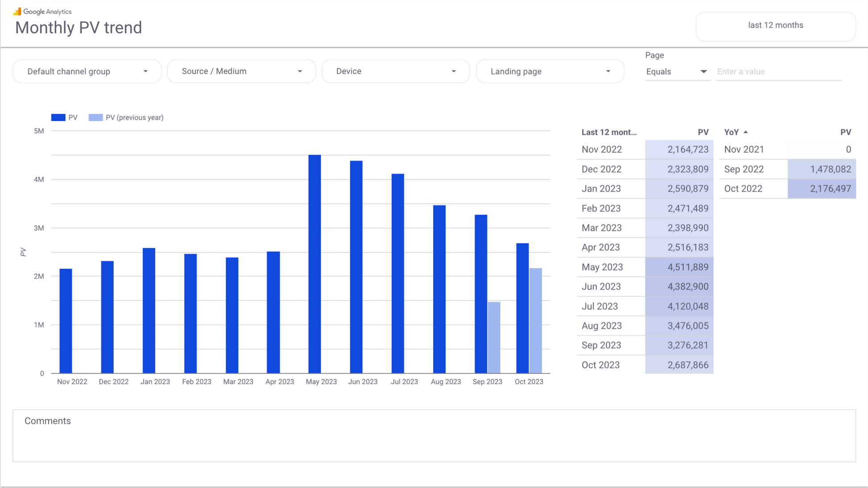Select the Oct 2023 previous year bar
Screen dimensions: 868x488
(x=535, y=320)
